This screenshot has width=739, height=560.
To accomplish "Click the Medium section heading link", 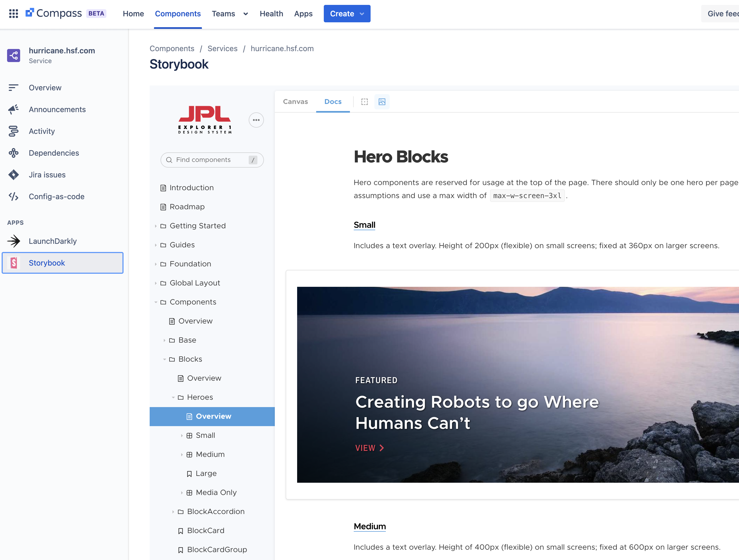I will click(x=369, y=526).
